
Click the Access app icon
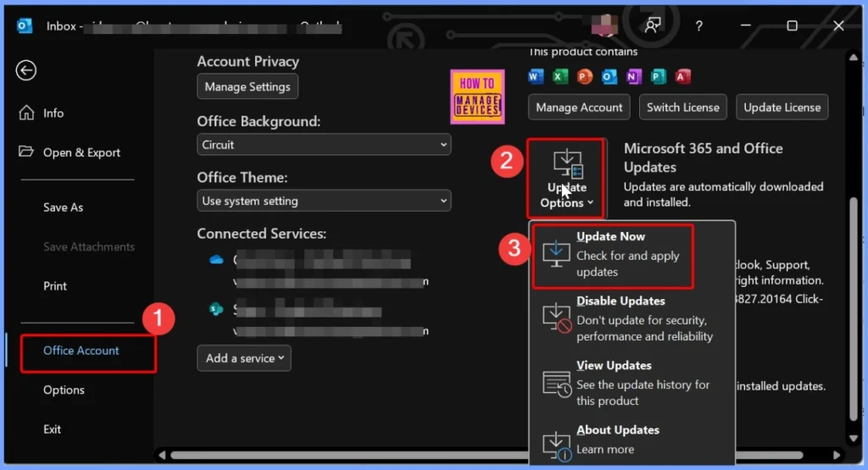coord(682,76)
